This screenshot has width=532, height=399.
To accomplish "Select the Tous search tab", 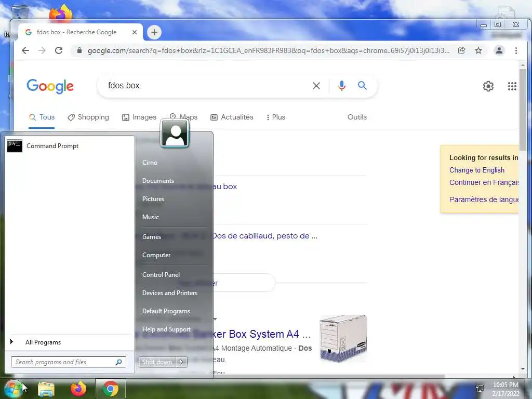I will point(42,117).
